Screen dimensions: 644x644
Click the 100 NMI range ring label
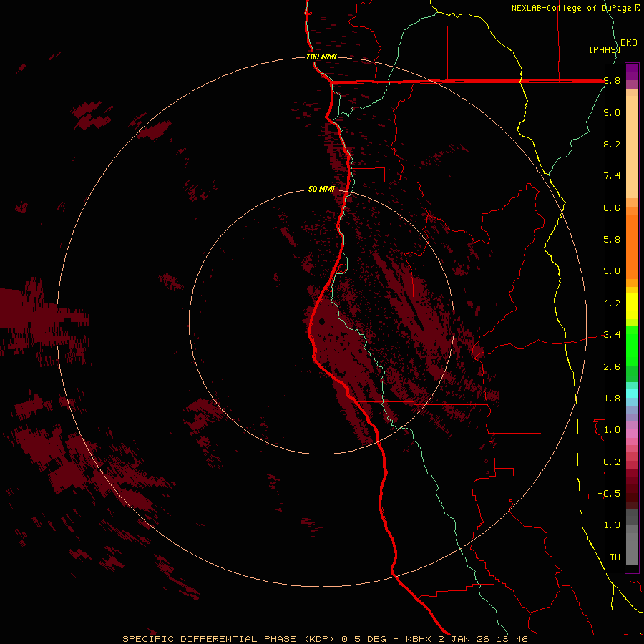[321, 57]
